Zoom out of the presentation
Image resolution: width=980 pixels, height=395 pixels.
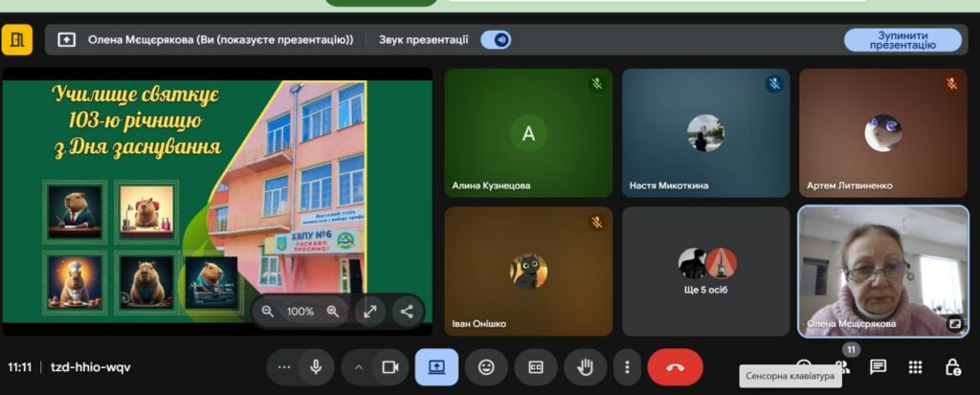[268, 311]
